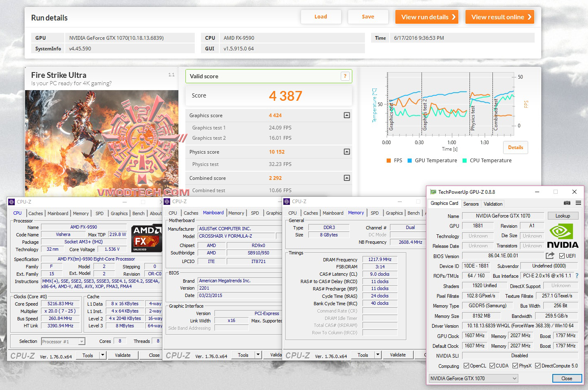Click Tools button in CPU-Z Mainboard window

point(243,355)
